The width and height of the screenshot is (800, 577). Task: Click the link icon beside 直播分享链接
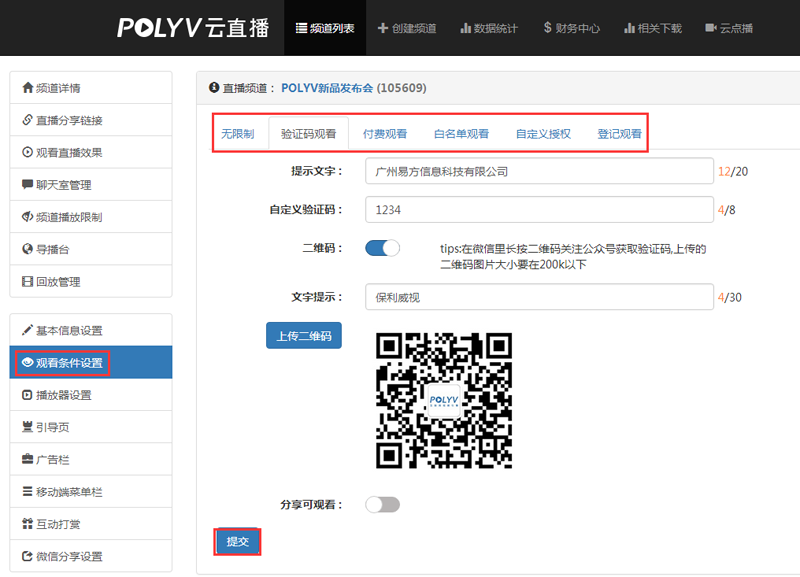pos(27,120)
